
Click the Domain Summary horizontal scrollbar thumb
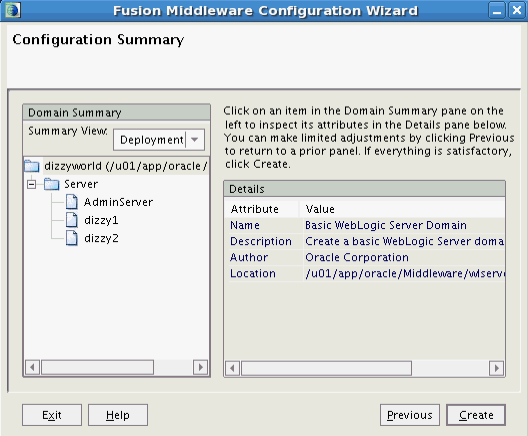coord(97,367)
